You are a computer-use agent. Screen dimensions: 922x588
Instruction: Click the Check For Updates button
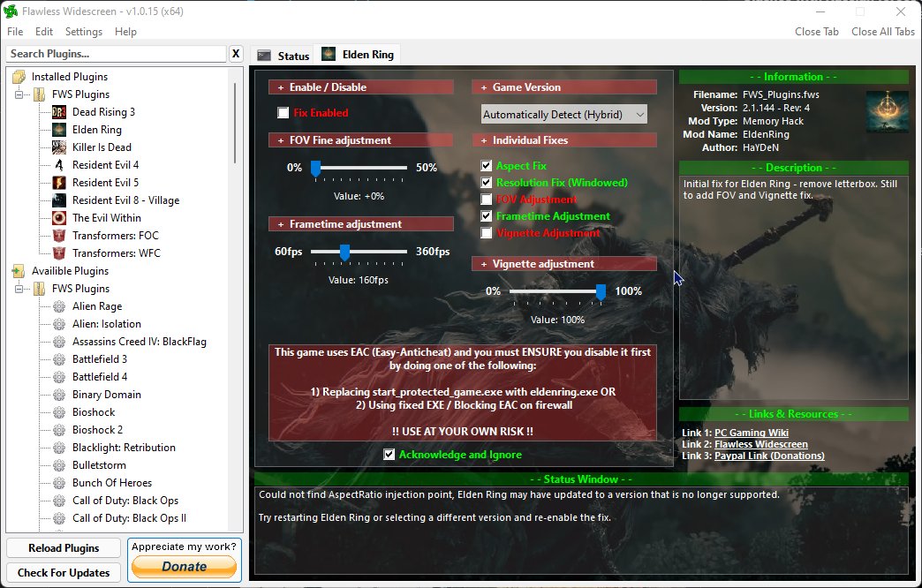(x=64, y=573)
